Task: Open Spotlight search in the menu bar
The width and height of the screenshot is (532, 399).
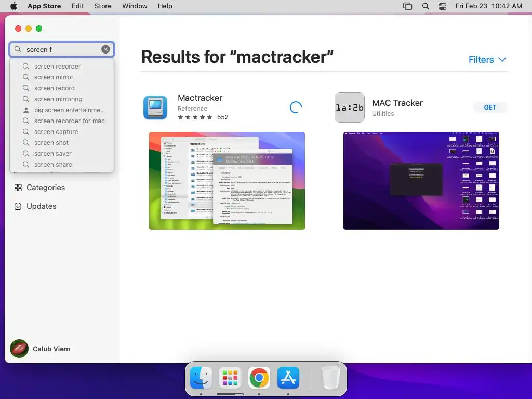Action: [x=425, y=6]
